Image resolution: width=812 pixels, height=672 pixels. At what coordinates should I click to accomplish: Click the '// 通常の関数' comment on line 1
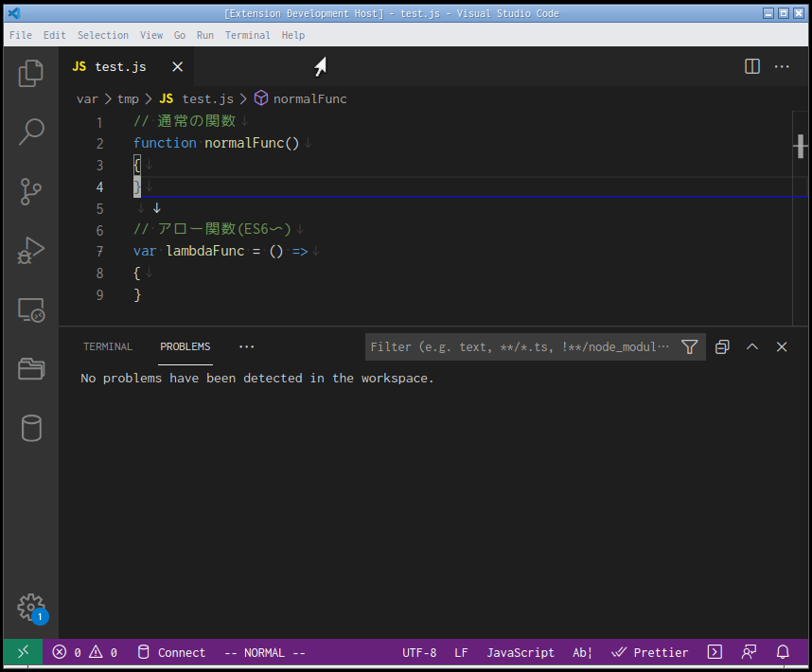click(185, 121)
